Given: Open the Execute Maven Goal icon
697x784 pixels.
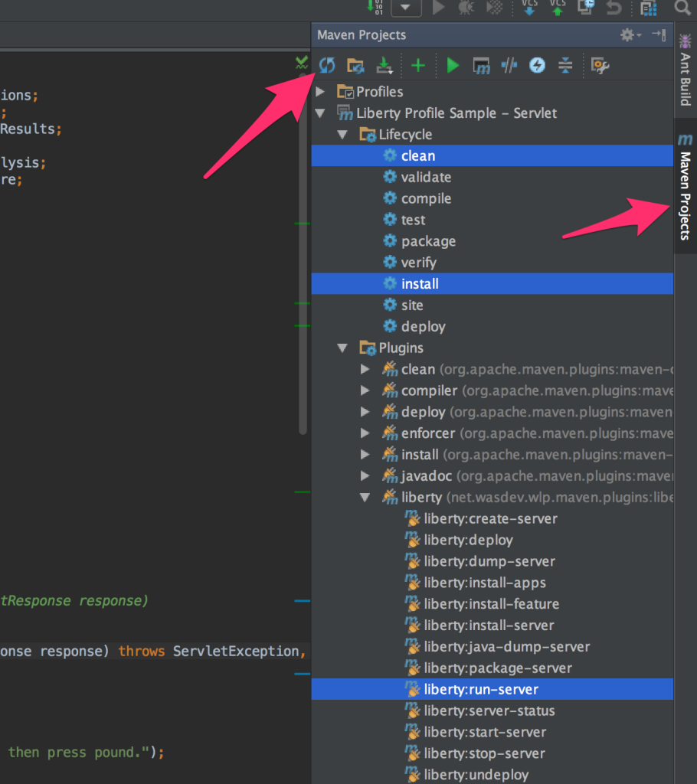Looking at the screenshot, I should point(481,66).
